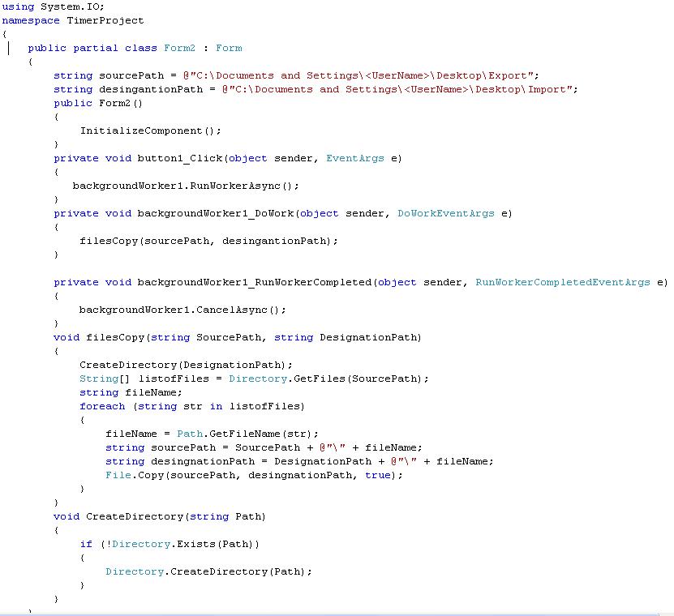This screenshot has height=616, width=674.
Task: Click 'Form2' in the class declaration line
Action: pyautogui.click(x=180, y=48)
